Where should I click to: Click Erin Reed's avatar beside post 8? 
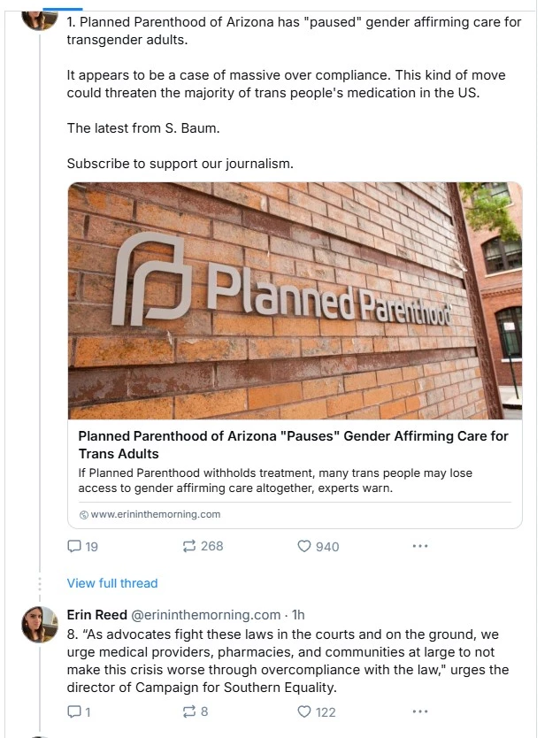coord(40,625)
